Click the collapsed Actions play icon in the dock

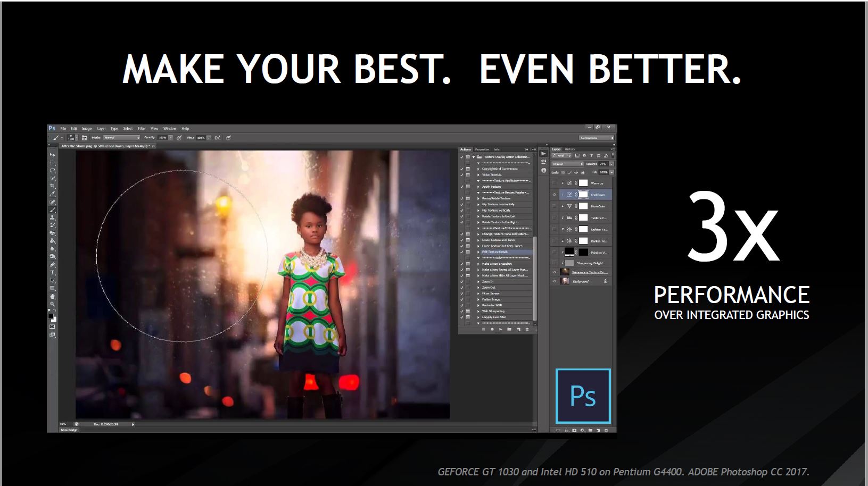click(543, 153)
